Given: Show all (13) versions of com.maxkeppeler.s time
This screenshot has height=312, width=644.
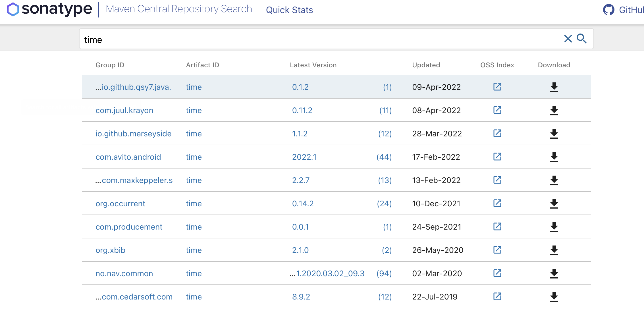Looking at the screenshot, I should point(385,180).
